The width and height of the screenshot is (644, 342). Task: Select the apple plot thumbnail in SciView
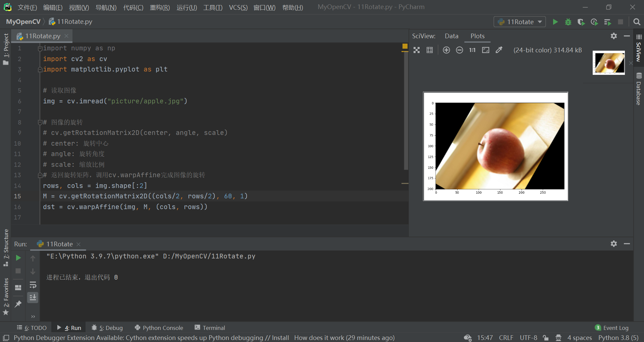(x=608, y=62)
